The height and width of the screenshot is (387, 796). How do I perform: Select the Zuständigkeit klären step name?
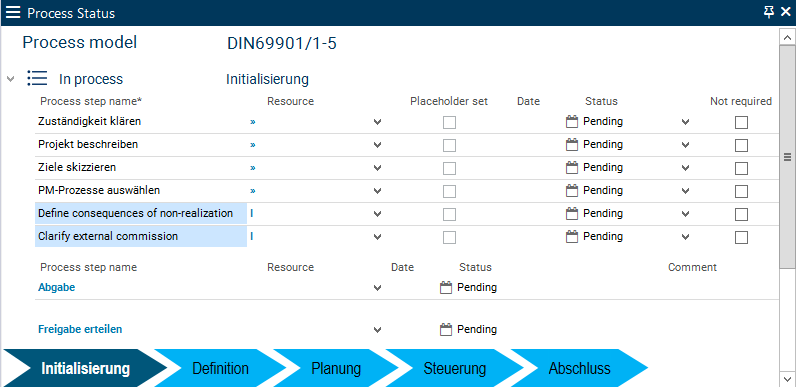pyautogui.click(x=89, y=121)
